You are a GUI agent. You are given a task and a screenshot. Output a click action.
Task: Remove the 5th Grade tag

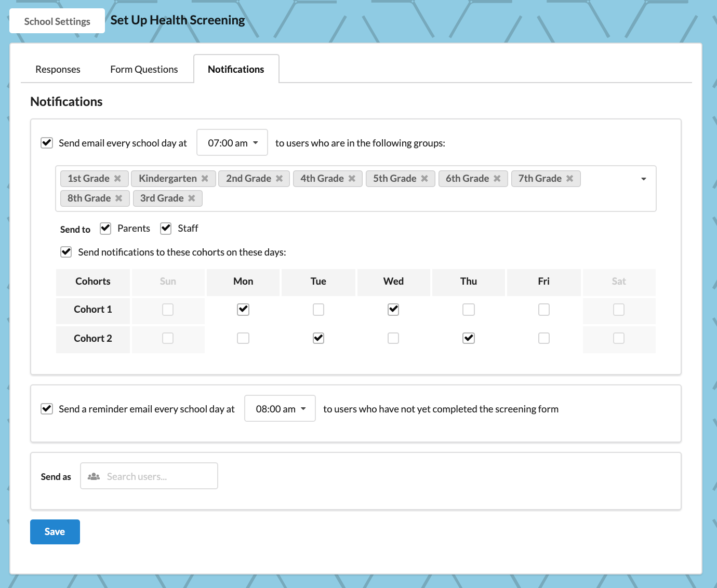click(x=424, y=179)
